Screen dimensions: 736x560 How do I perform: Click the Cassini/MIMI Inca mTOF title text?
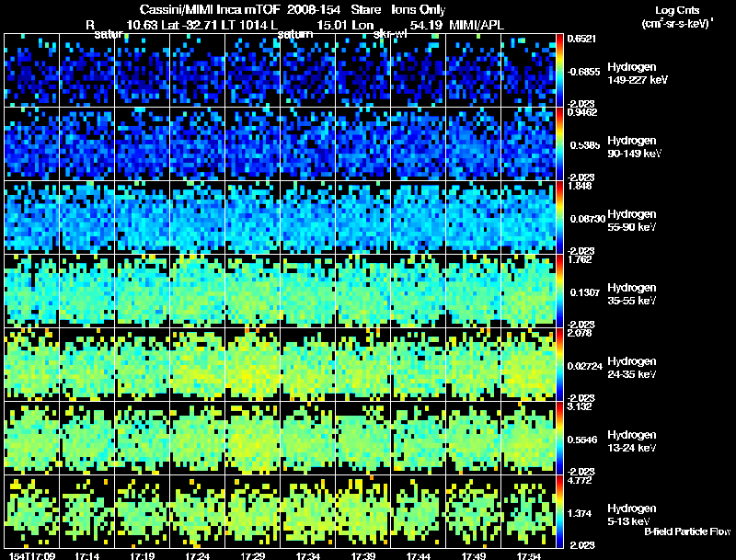(x=210, y=9)
